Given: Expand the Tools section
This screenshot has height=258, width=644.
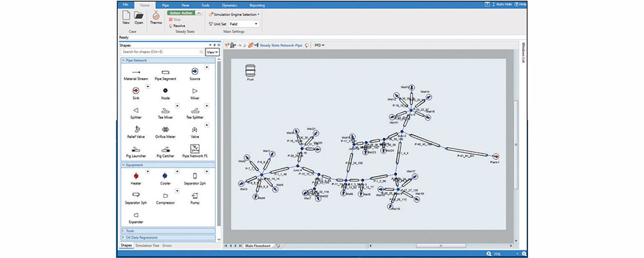Looking at the screenshot, I should pos(167,231).
